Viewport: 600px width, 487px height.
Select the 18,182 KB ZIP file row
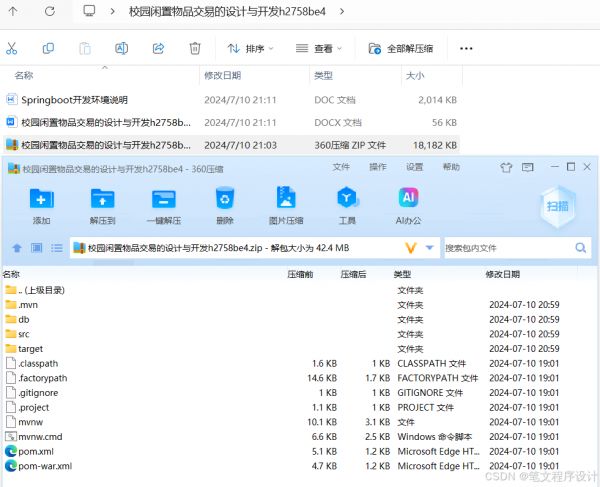(232, 145)
